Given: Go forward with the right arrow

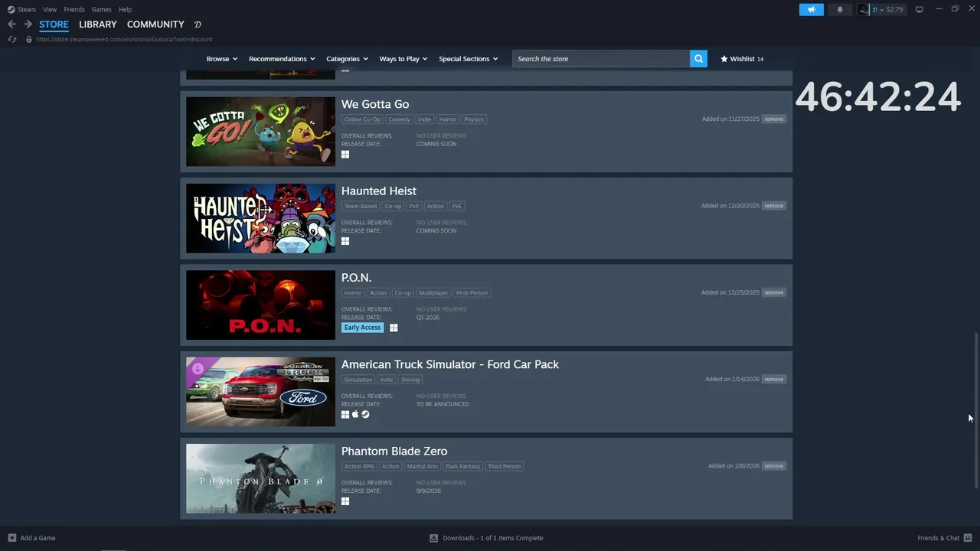Looking at the screenshot, I should 28,24.
